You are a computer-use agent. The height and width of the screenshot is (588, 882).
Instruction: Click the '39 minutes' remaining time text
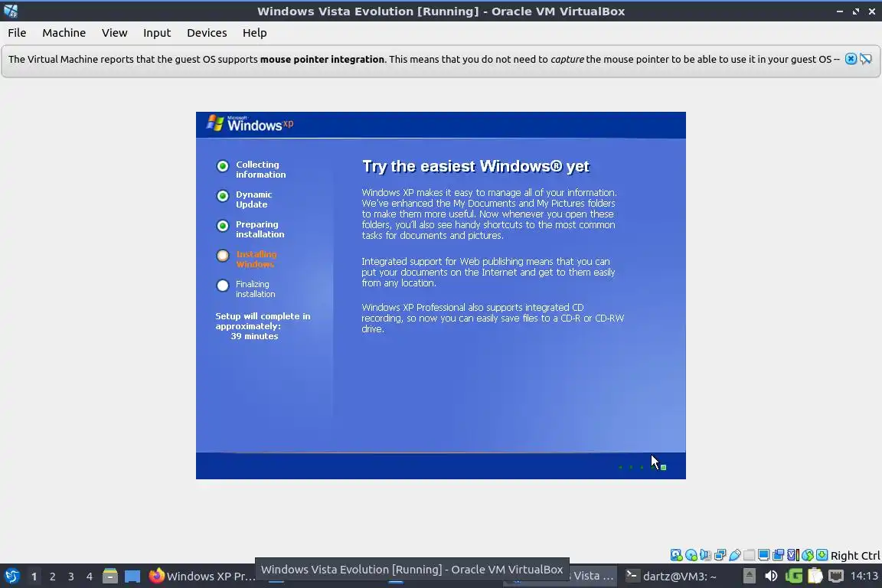254,336
